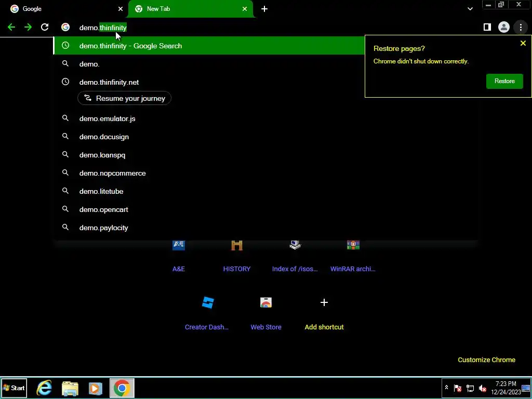The image size is (532, 399).
Task: Click the network tray icon
Action: click(470, 388)
